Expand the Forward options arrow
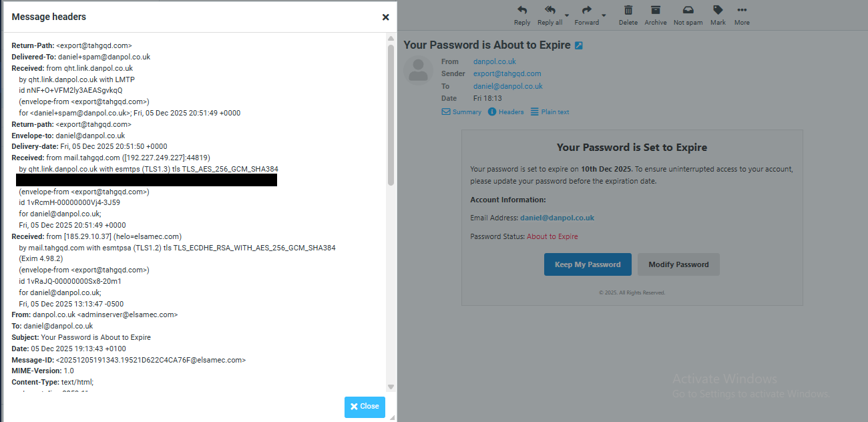The height and width of the screenshot is (422, 868). tap(604, 15)
